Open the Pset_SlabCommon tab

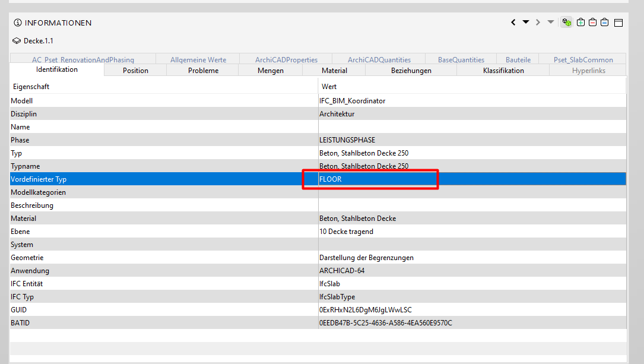pyautogui.click(x=583, y=59)
